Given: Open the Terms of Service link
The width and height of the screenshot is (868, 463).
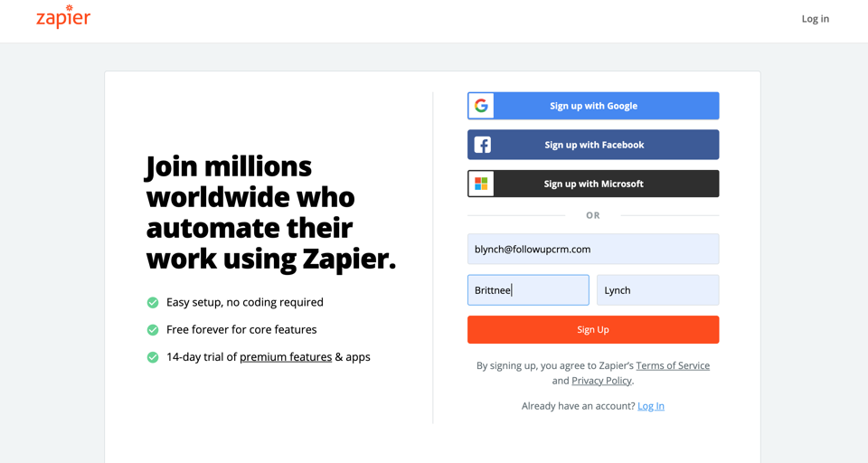Looking at the screenshot, I should 673,365.
